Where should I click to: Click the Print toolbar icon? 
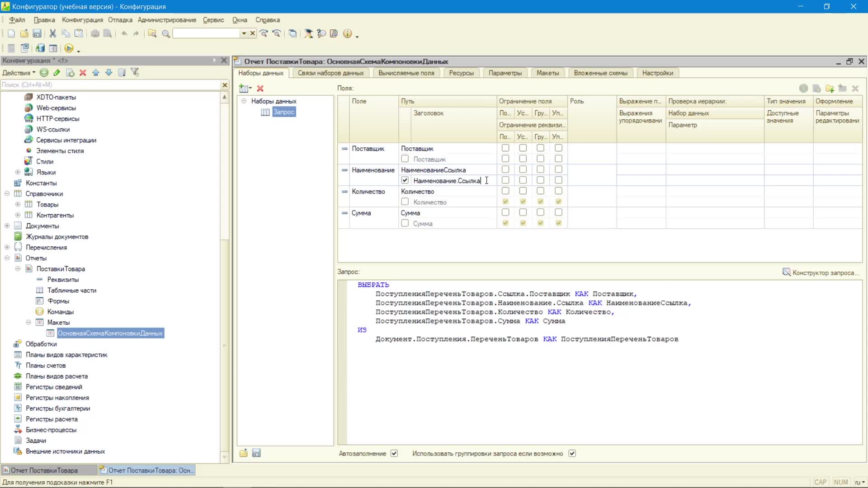(x=95, y=33)
